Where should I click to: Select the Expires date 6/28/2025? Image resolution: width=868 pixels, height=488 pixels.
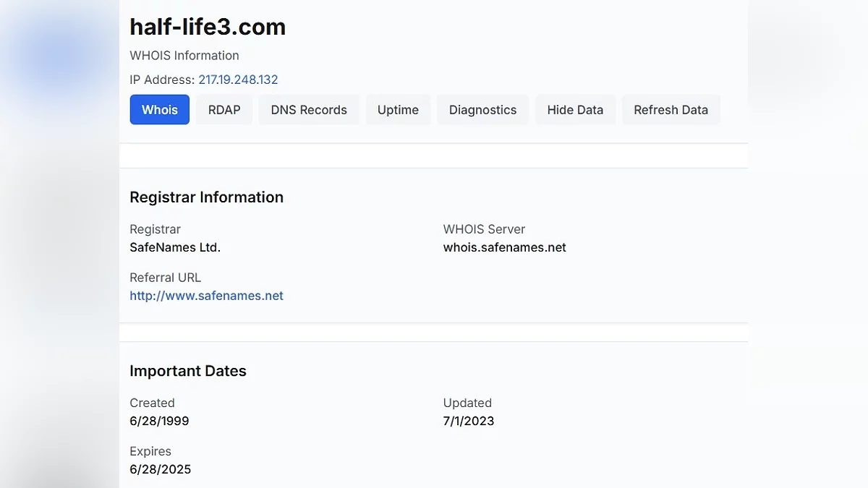[x=160, y=469]
